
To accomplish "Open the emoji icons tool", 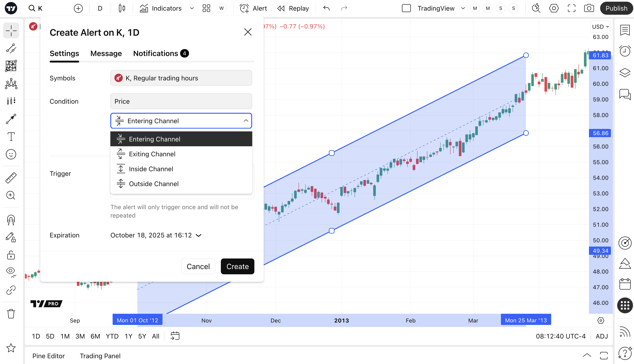I will (11, 154).
